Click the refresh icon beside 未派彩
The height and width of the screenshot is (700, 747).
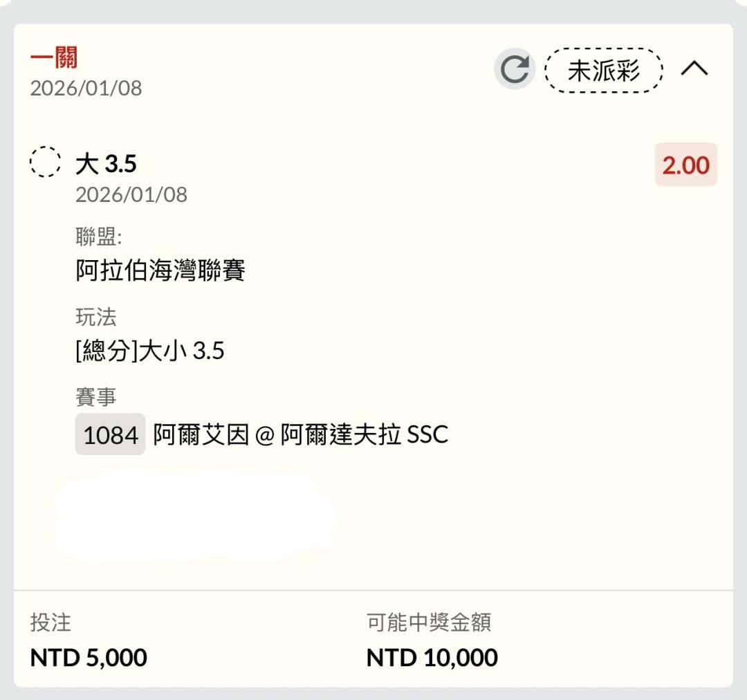point(514,69)
